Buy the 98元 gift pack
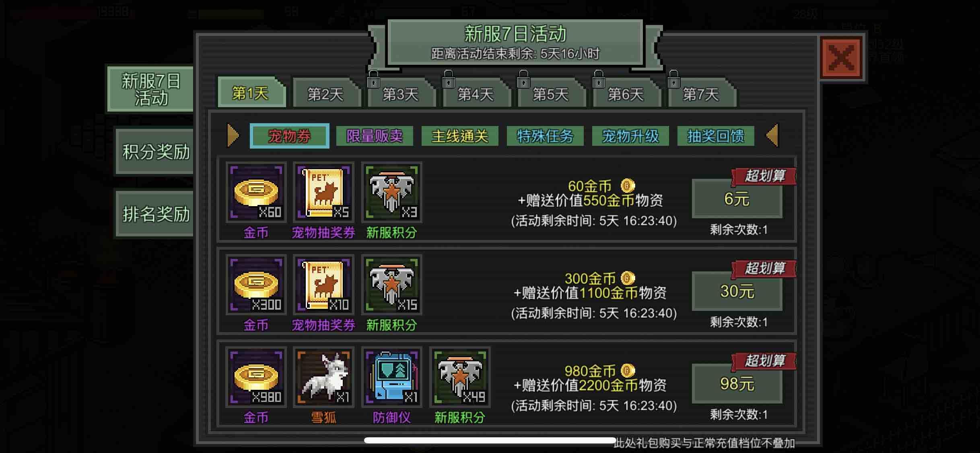This screenshot has width=980, height=453. click(737, 384)
